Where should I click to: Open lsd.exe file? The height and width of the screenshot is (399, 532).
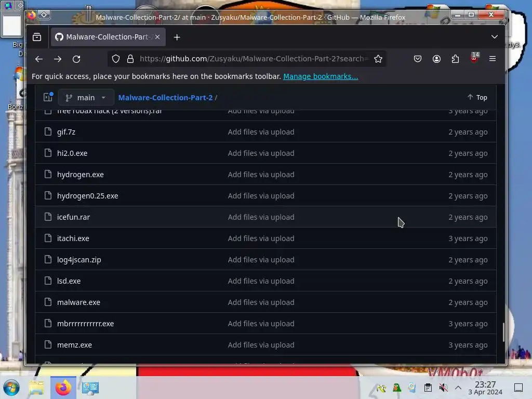(69, 281)
